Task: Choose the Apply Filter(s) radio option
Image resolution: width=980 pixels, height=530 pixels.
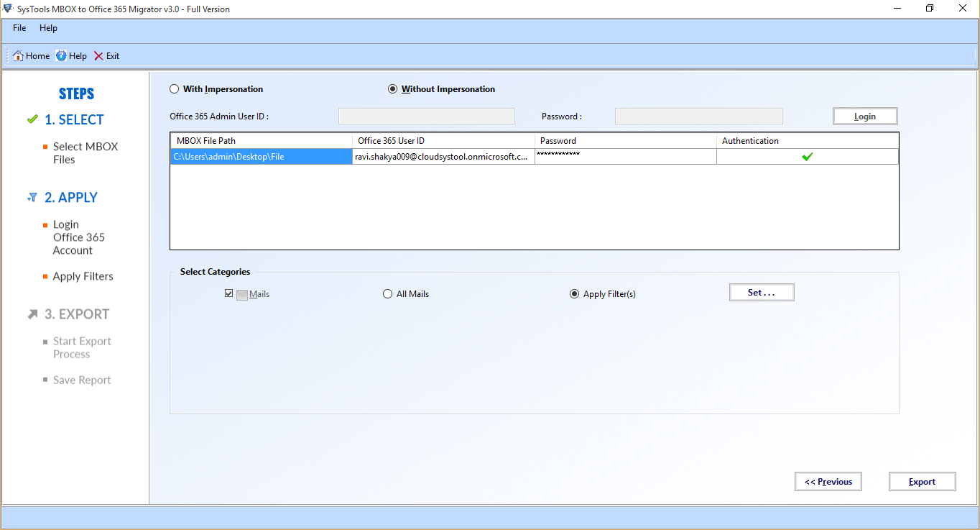Action: point(574,293)
